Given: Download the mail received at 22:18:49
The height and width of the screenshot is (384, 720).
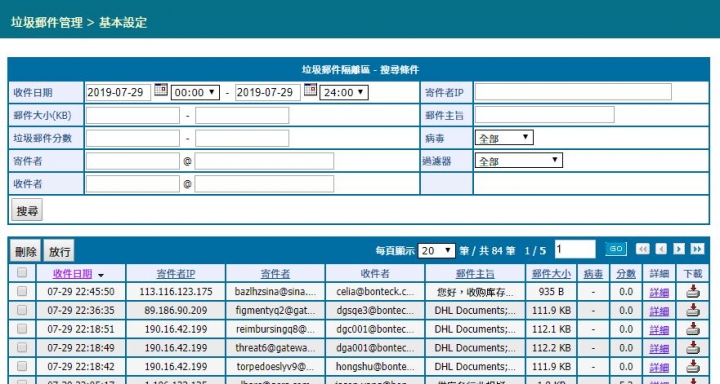Looking at the screenshot, I should click(692, 348).
